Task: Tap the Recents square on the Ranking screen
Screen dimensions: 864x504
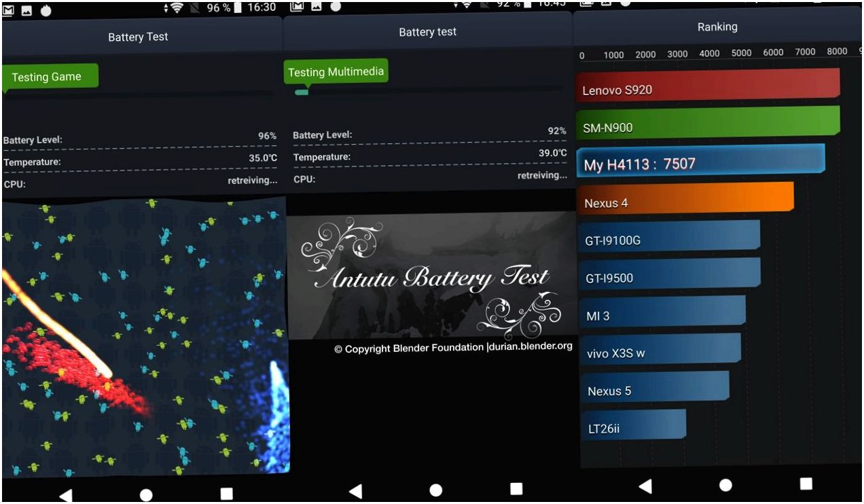Action: (x=806, y=483)
